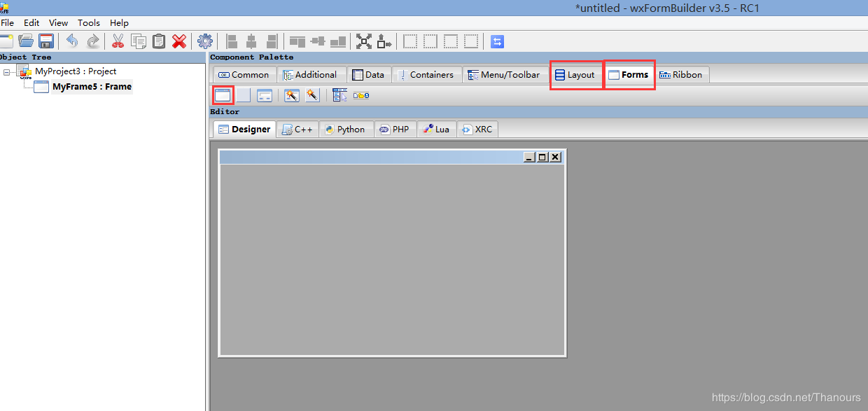Add a MenuBar form from palette
Screen dimensions: 868x411
340,95
